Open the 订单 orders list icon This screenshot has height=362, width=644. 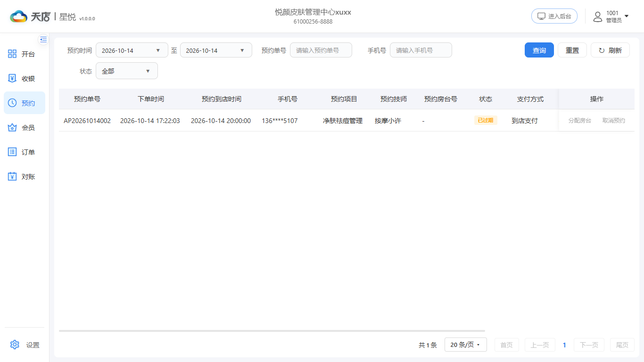[12, 152]
